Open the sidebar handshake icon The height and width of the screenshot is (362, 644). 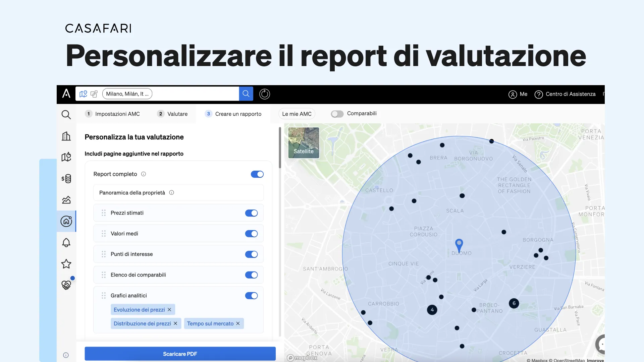(66, 285)
